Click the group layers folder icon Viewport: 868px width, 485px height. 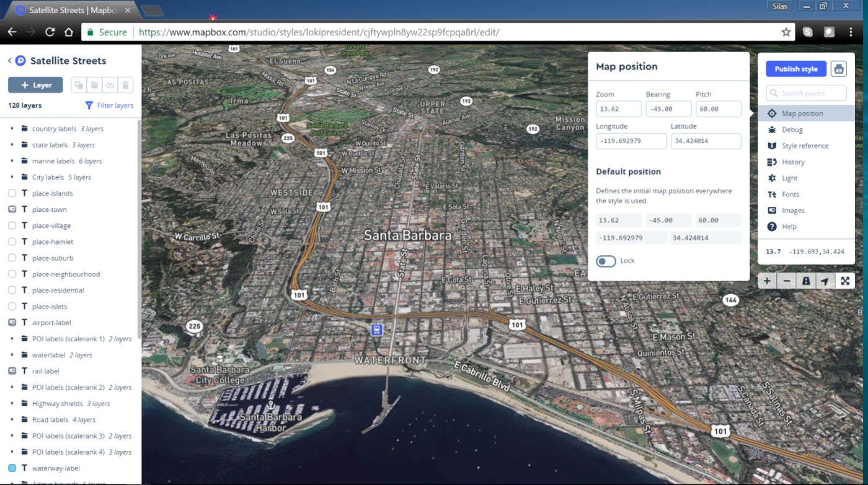(94, 85)
